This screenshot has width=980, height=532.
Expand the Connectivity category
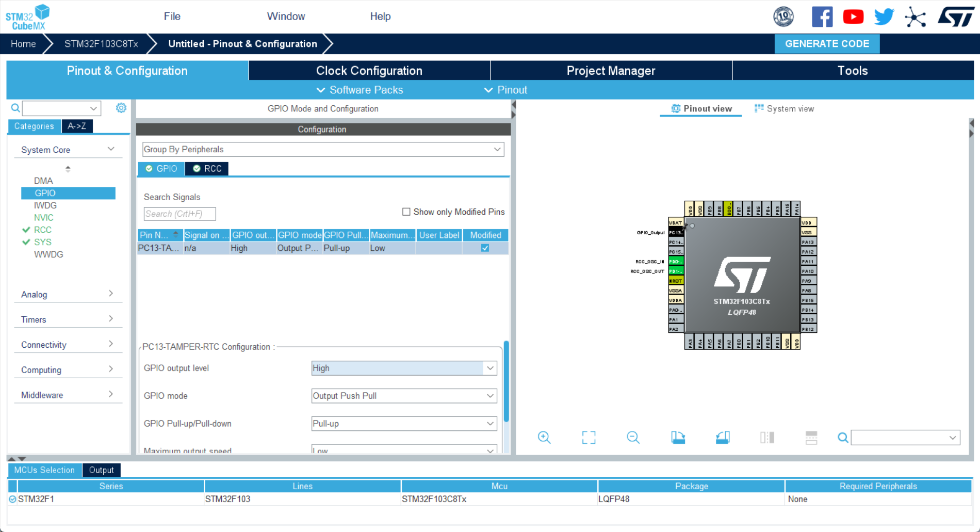tap(68, 345)
